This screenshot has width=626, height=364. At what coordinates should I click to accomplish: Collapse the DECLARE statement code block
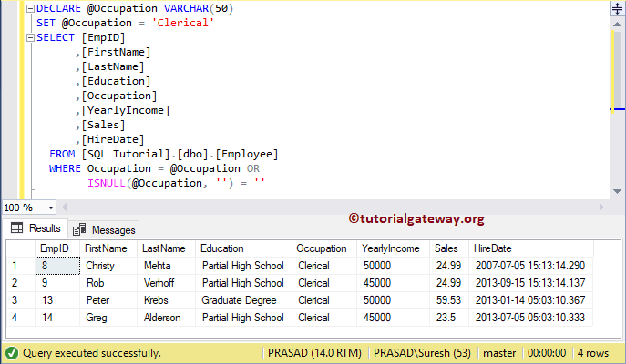(x=30, y=8)
